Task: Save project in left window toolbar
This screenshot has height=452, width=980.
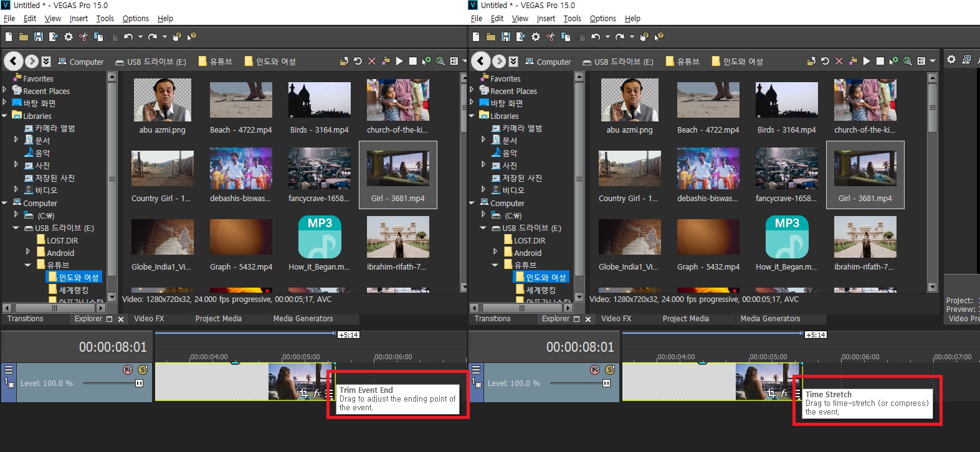Action: (39, 37)
